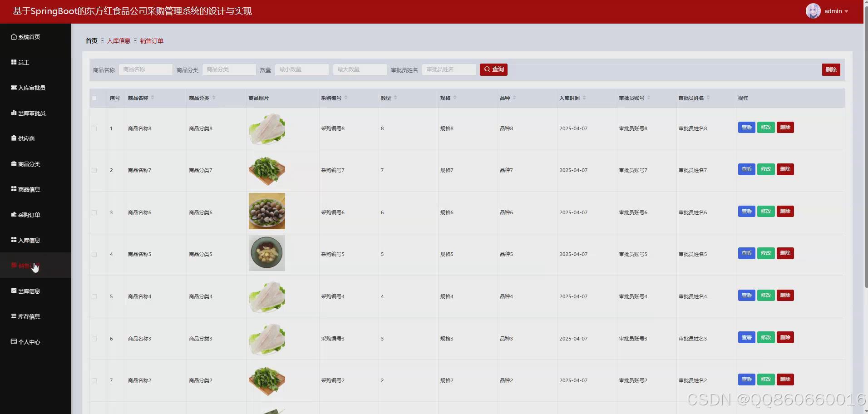
Task: Click the 出库信息 sidebar icon
Action: point(14,291)
